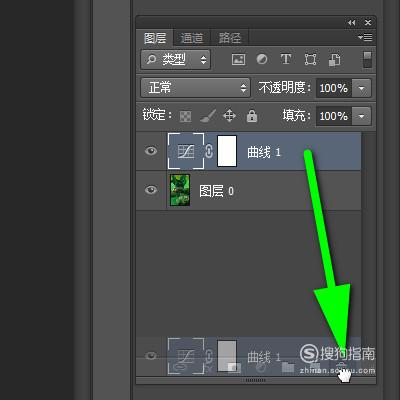The height and width of the screenshot is (400, 400).
Task: Expand the 填充 slider arrow
Action: pos(361,116)
